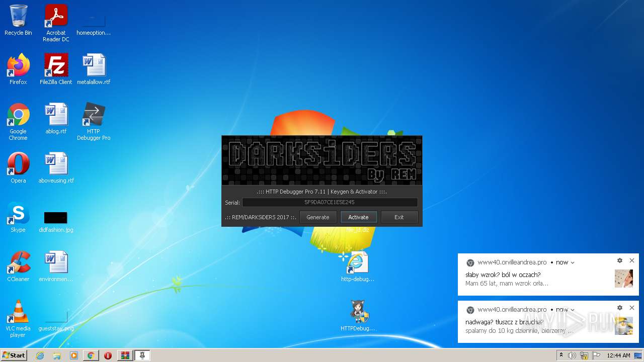Select the HTTPDebug... anime-character executable icon
Screen dimensions: 644x362
coord(358,316)
